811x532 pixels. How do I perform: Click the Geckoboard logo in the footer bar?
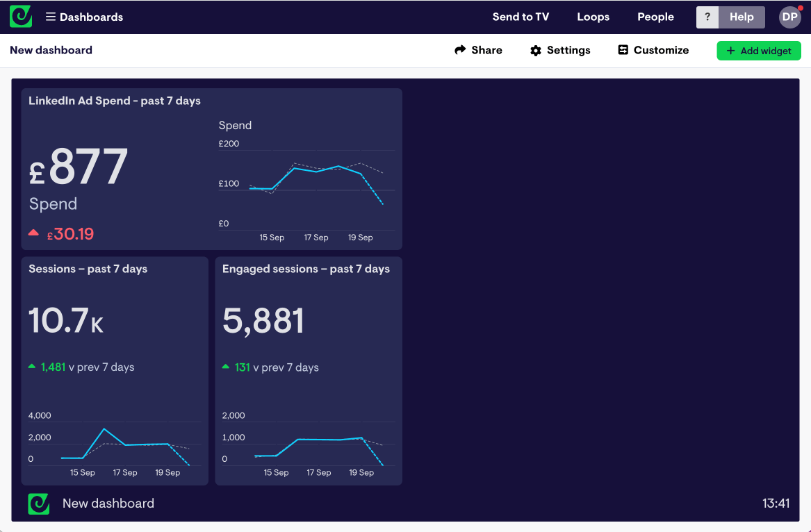pos(38,503)
